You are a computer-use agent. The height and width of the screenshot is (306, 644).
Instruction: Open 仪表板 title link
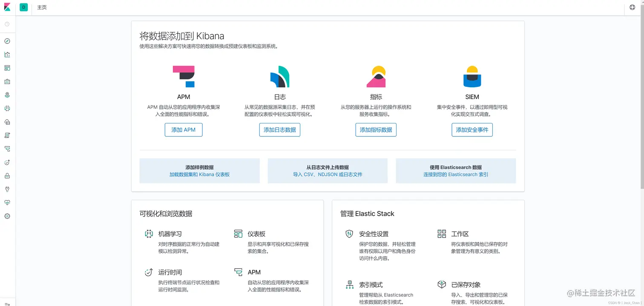click(256, 234)
